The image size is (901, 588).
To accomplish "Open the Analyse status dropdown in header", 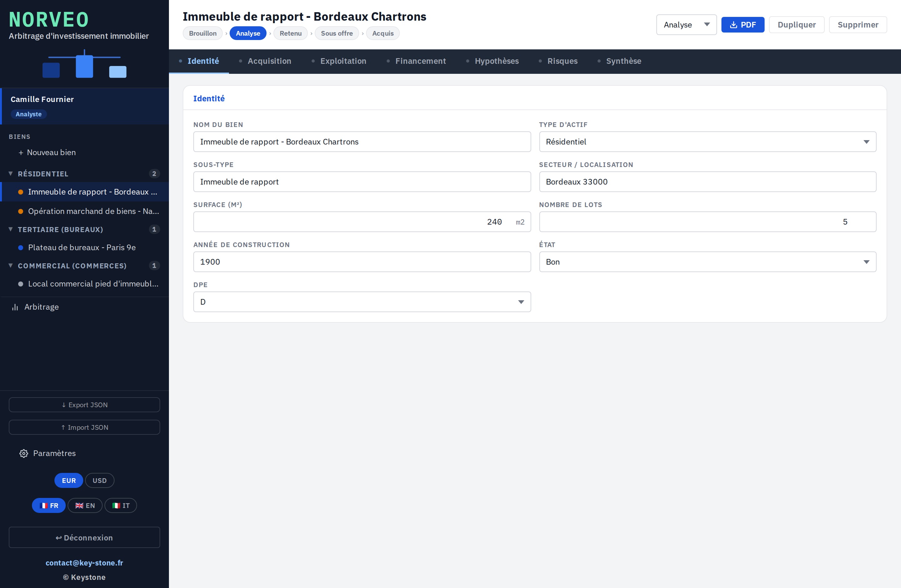I will point(686,25).
